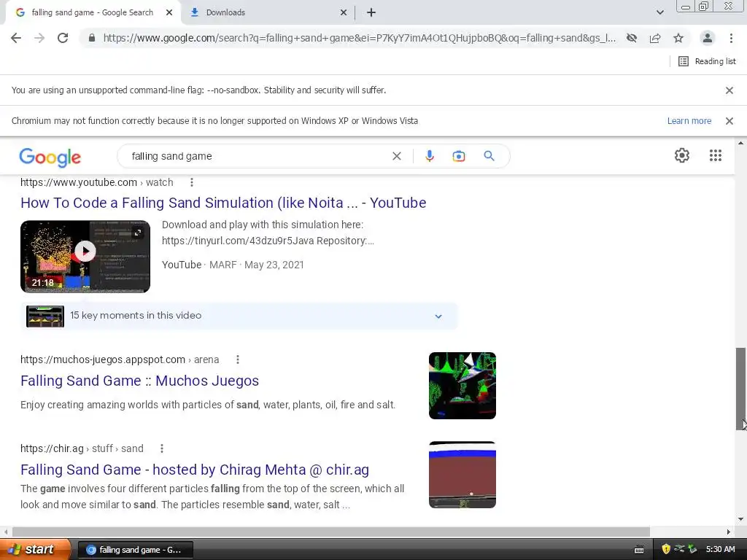Open the Learn more link
This screenshot has height=560, width=747.
[x=689, y=121]
